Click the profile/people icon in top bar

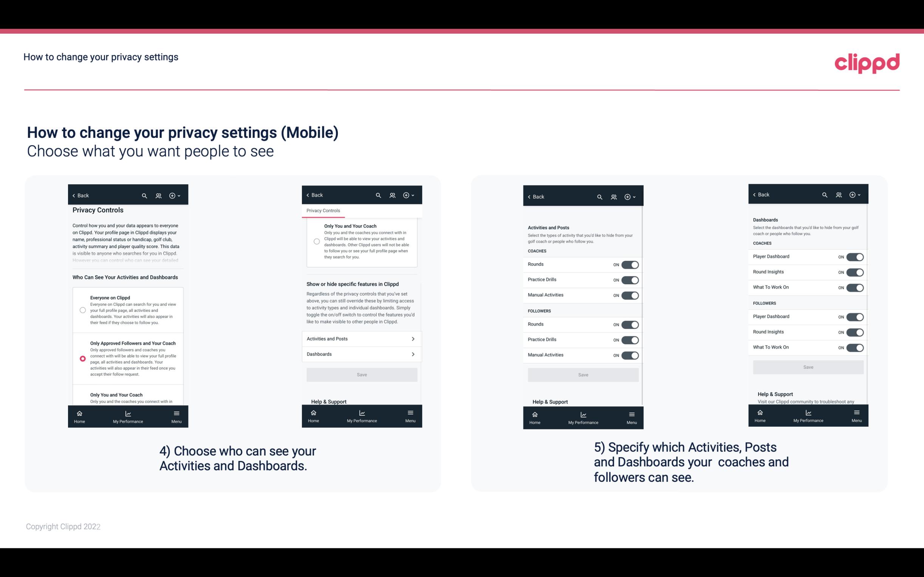click(158, 195)
